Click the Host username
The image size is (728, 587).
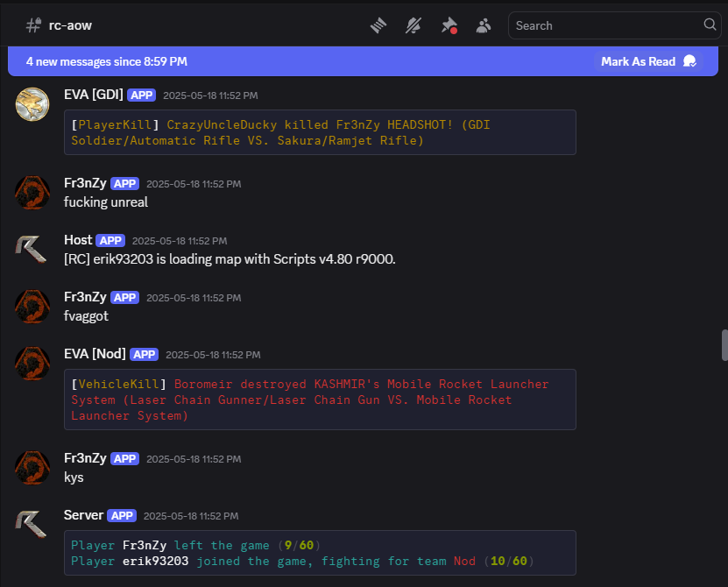78,240
